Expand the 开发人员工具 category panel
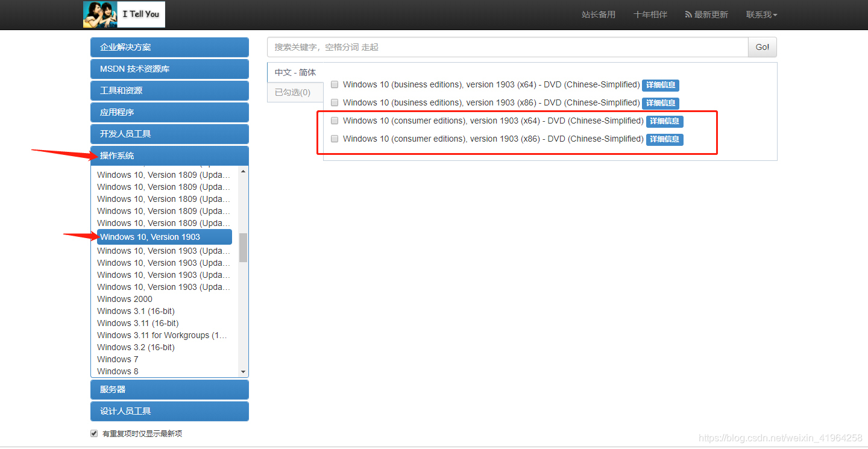The height and width of the screenshot is (449, 868). click(x=169, y=134)
